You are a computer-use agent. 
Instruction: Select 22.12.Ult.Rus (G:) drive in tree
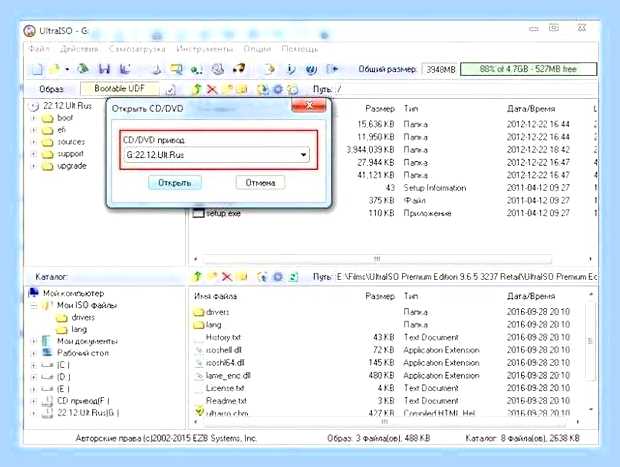pos(88,413)
